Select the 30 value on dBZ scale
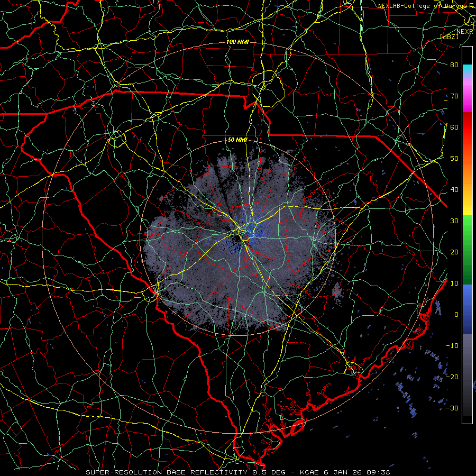The height and width of the screenshot is (476, 476). point(454,221)
